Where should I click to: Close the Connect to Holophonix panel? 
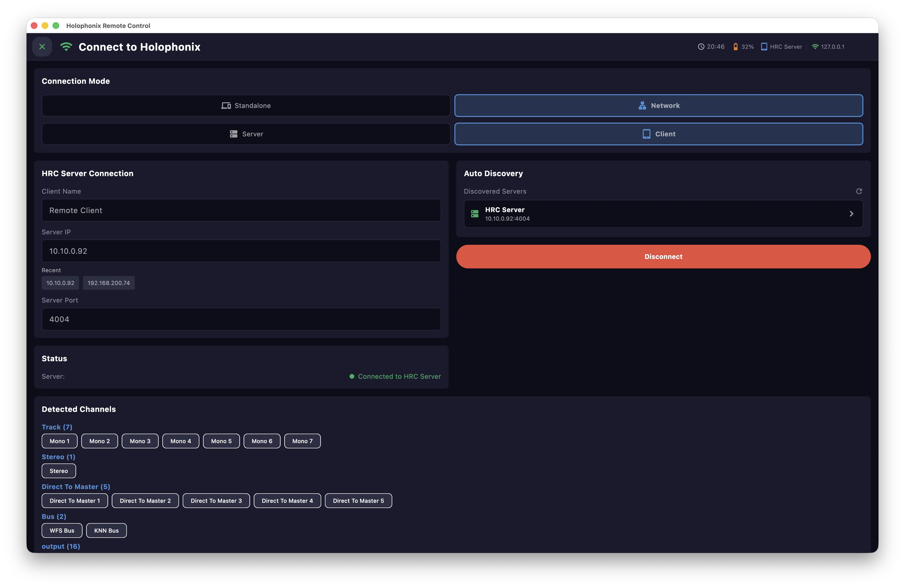[x=42, y=47]
